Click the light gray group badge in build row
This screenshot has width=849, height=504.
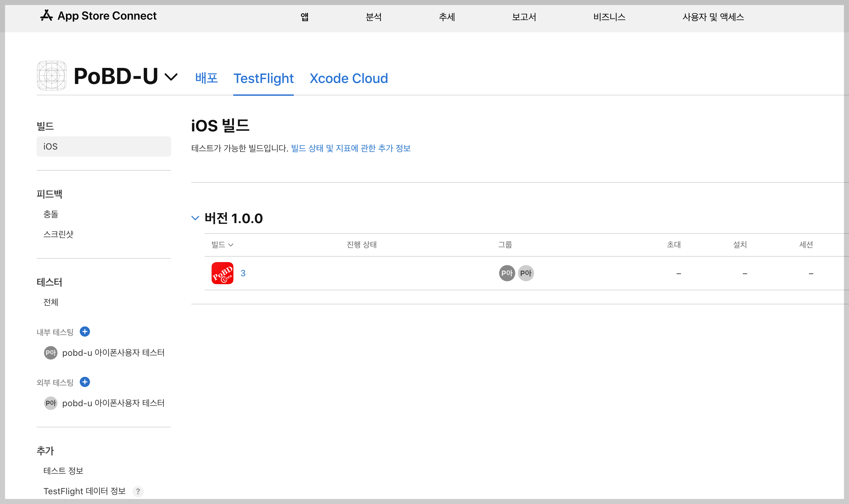[526, 273]
